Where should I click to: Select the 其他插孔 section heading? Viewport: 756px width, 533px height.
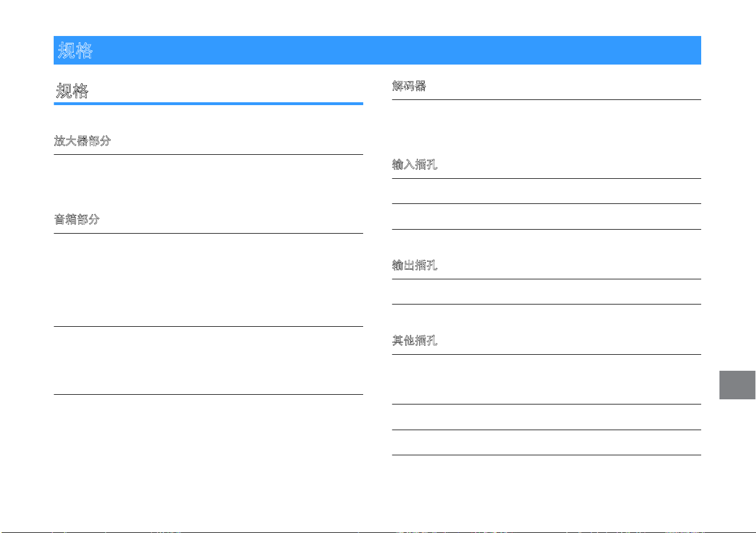[415, 340]
